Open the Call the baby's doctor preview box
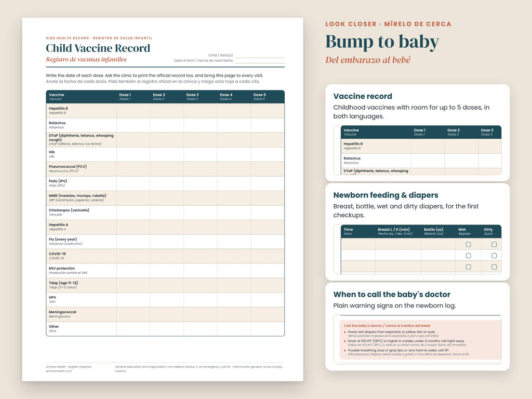 pos(417,339)
